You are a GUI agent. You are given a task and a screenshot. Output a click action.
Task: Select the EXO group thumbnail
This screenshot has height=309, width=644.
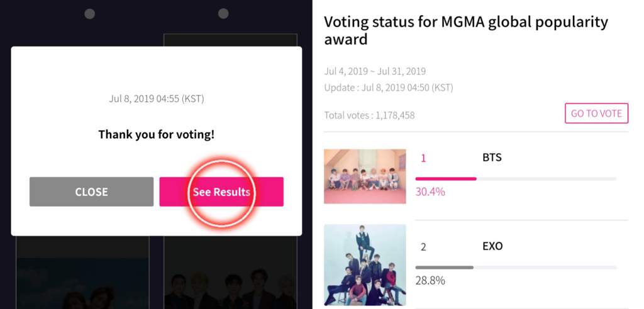pos(365,264)
